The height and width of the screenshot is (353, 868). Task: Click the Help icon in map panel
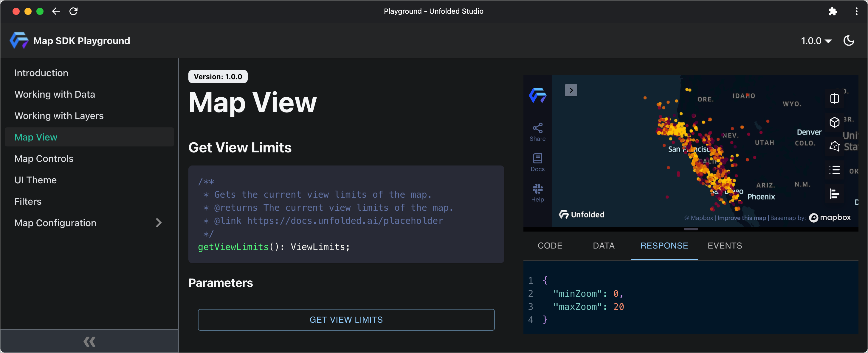[x=537, y=193]
